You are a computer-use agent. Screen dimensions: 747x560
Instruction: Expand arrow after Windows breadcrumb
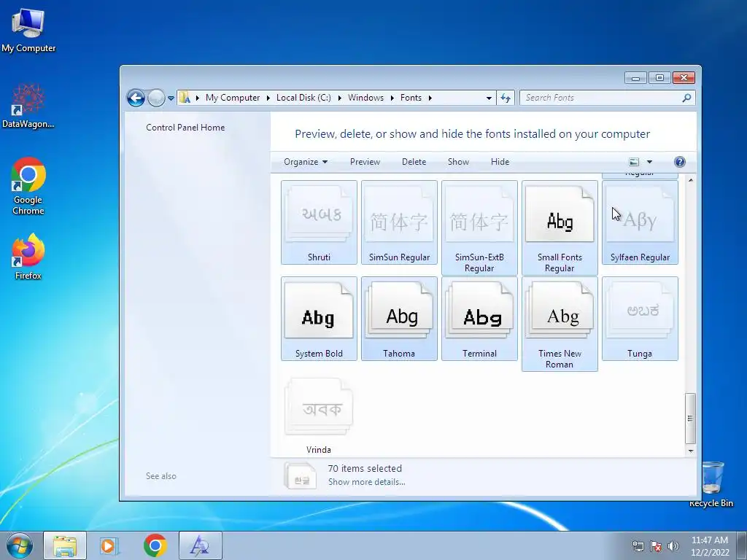tap(392, 98)
